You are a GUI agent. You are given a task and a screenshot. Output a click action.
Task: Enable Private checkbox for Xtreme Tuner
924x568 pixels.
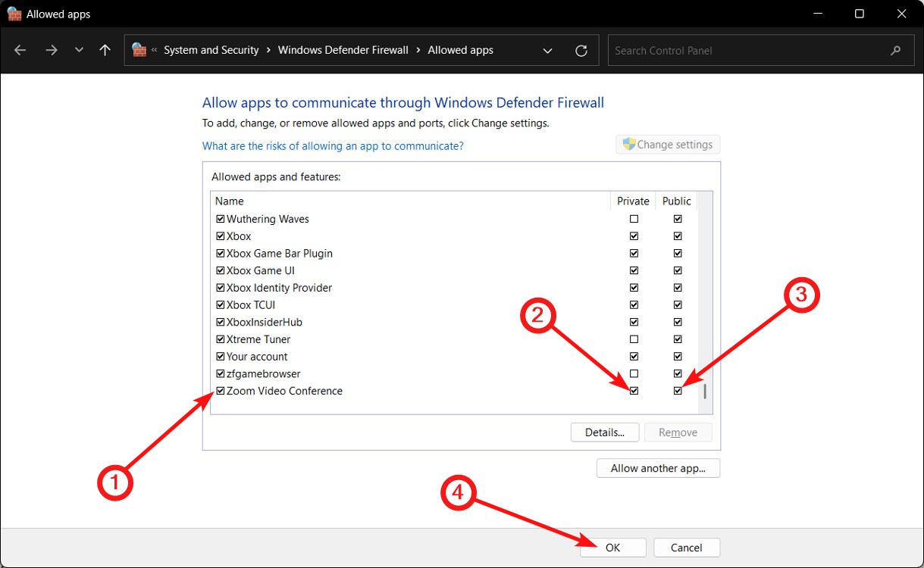point(634,339)
